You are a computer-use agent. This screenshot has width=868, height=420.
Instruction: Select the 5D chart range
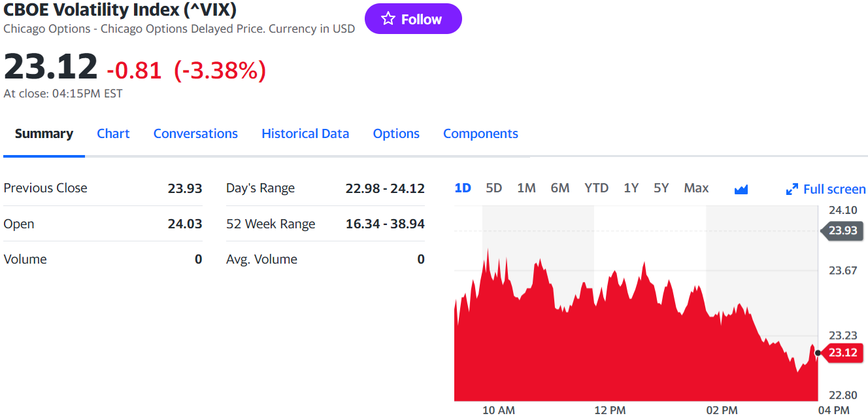tap(494, 188)
